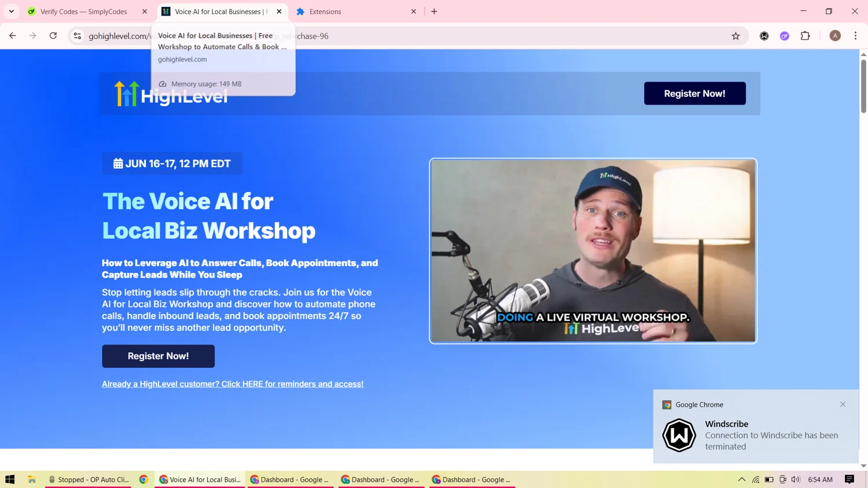Click the Windscribe notification logo
868x488 pixels.
679,435
